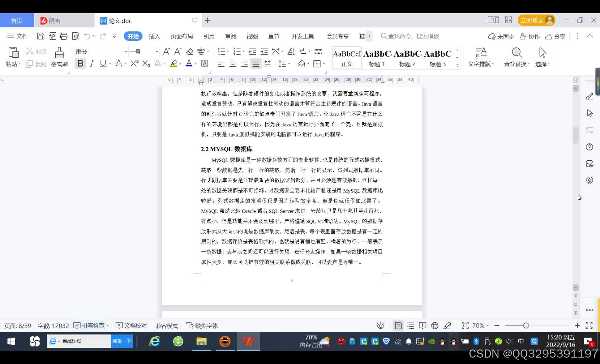The width and height of the screenshot is (600, 364).
Task: Open the font name dropdown
Action: coord(126,52)
